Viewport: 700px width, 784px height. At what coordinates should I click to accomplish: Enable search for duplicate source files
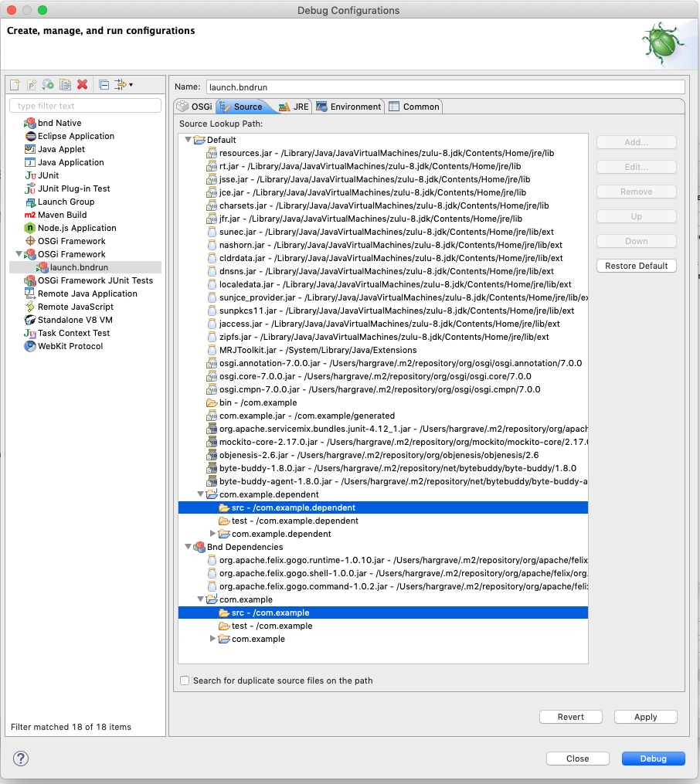[x=184, y=681]
